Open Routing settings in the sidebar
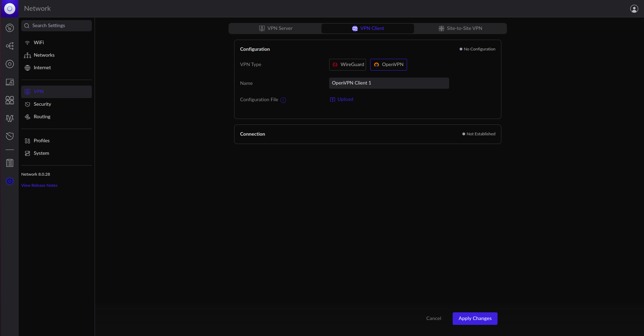This screenshot has width=644, height=336. click(42, 117)
